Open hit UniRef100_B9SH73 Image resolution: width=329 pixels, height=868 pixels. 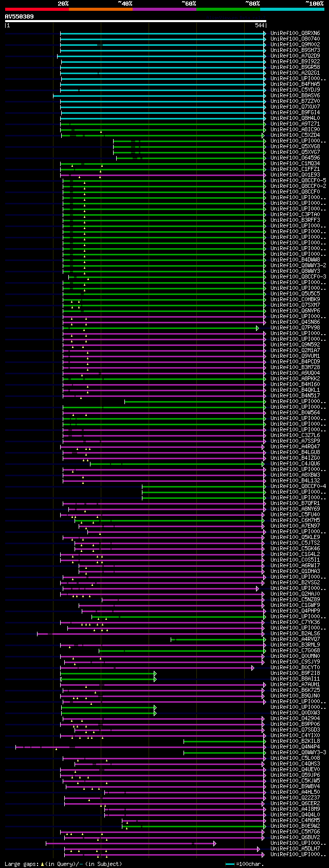tap(295, 50)
